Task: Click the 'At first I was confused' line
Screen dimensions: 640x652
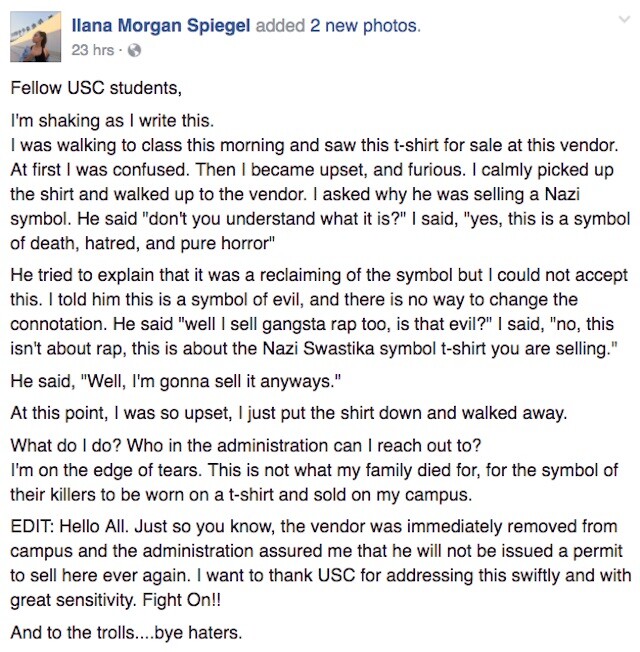Action: [312, 170]
